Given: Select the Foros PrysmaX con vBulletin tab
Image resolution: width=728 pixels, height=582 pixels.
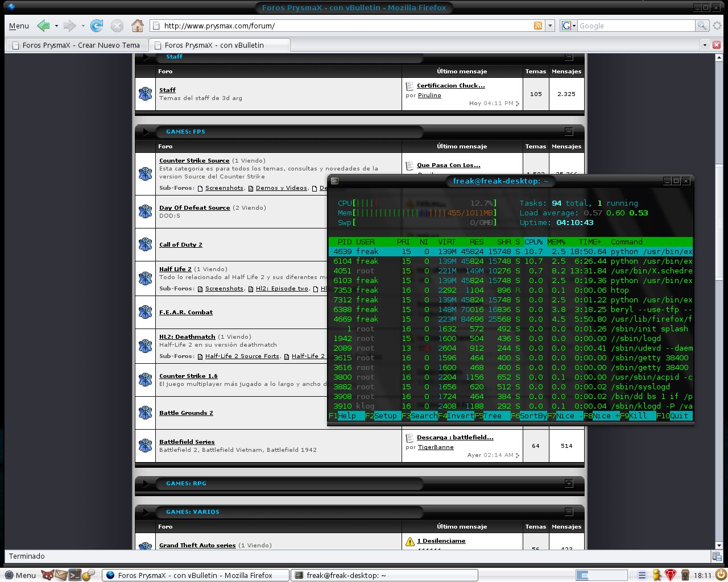Looking at the screenshot, I should coord(220,45).
